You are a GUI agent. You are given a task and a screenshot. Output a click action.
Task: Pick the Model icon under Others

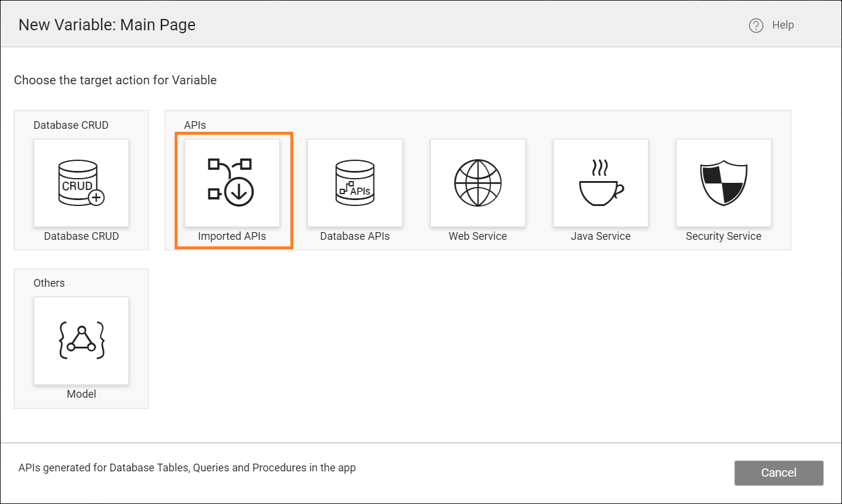[81, 340]
